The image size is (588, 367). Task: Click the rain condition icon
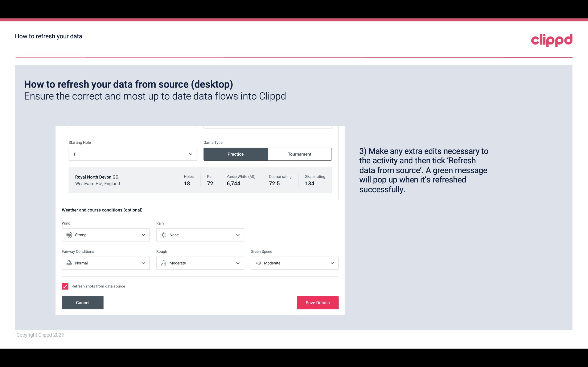tap(163, 235)
